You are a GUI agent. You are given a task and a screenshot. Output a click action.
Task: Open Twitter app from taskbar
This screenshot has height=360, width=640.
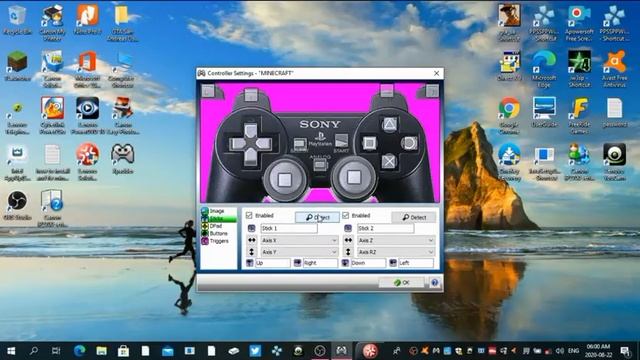[255, 351]
